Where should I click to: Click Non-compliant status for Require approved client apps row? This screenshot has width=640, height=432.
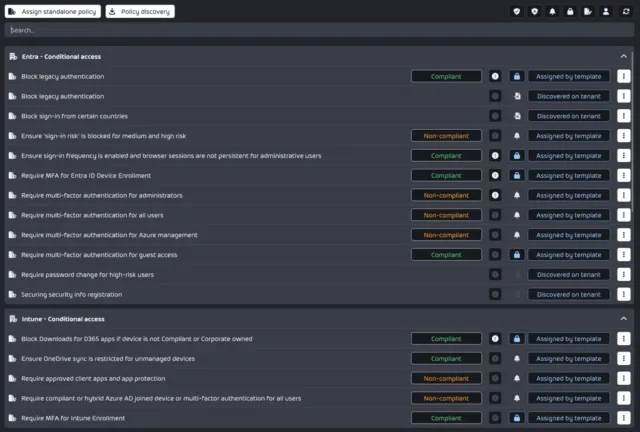click(x=446, y=379)
